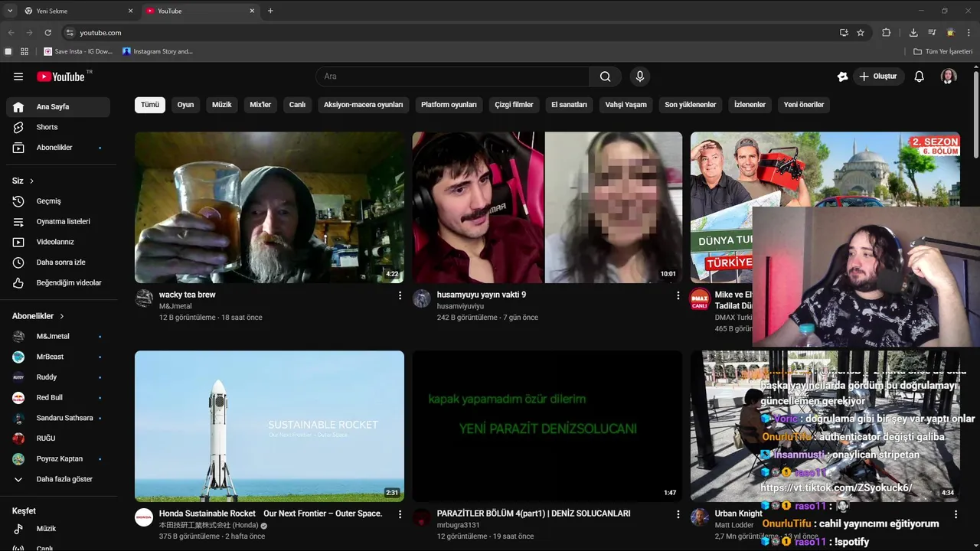The width and height of the screenshot is (980, 551).
Task: Open Shorts in the sidebar
Action: [58, 127]
